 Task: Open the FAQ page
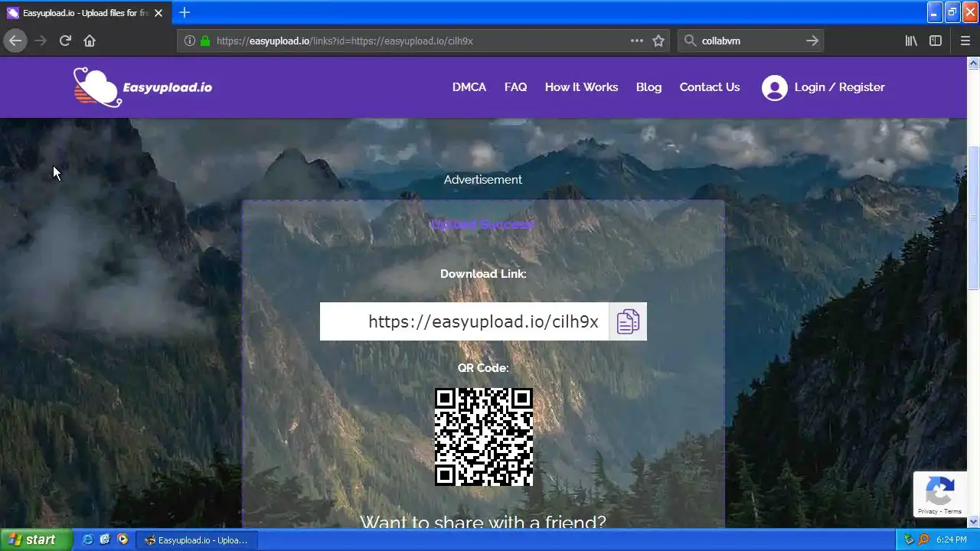pos(515,87)
